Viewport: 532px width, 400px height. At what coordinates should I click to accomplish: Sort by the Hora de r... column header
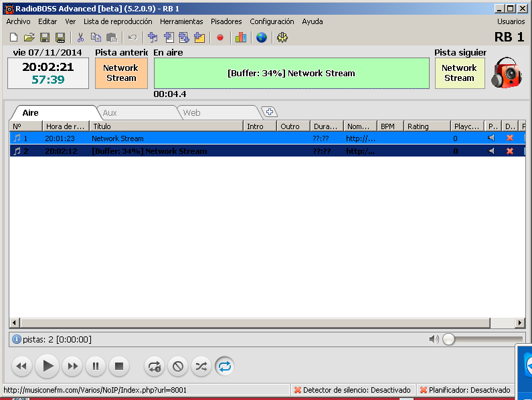pos(66,126)
